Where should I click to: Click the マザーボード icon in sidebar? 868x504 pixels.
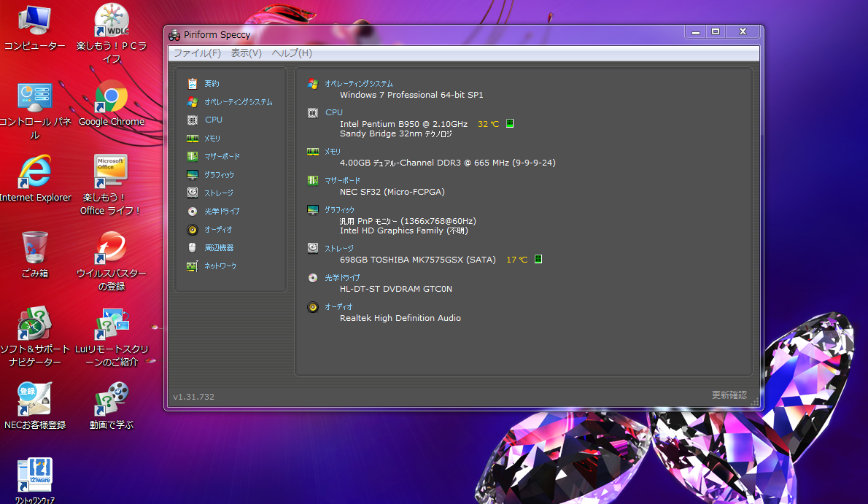tap(192, 157)
